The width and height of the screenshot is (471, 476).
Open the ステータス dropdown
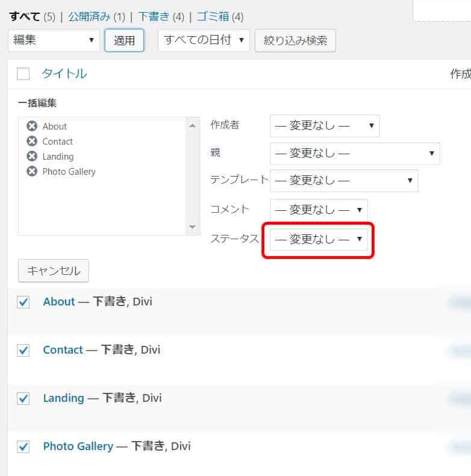(x=319, y=239)
